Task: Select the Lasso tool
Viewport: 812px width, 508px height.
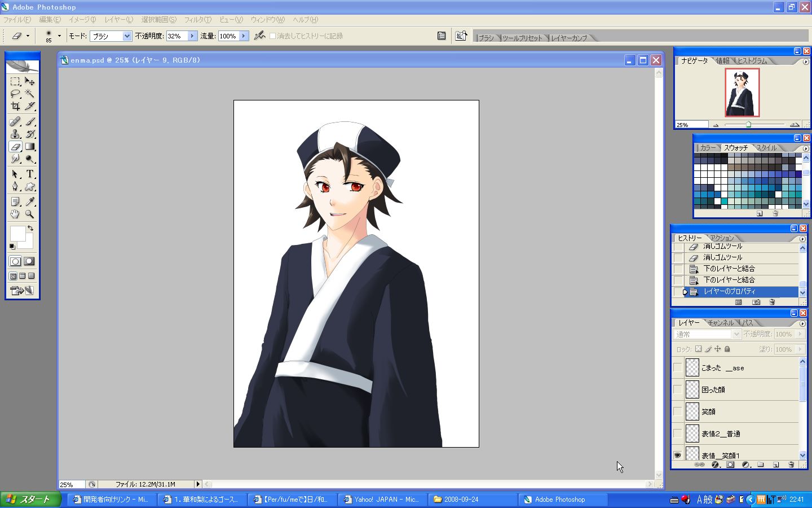Action: 15,94
